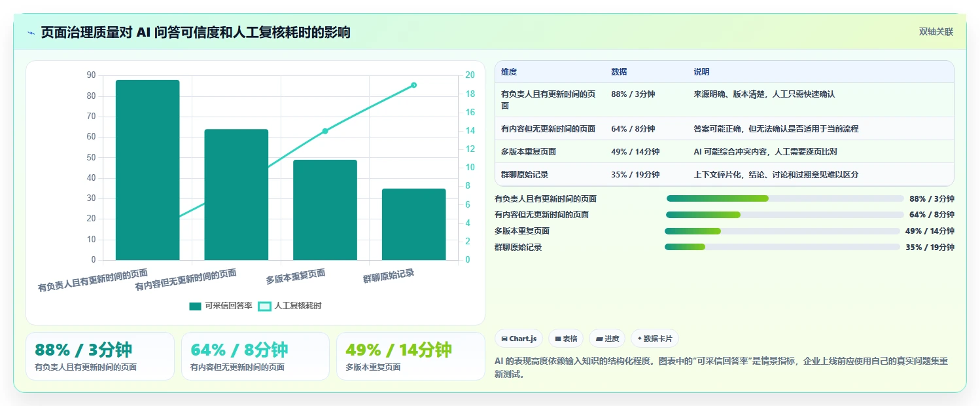
Task: Click the line point above the 多版本重复页面 bar
Action: pyautogui.click(x=325, y=131)
